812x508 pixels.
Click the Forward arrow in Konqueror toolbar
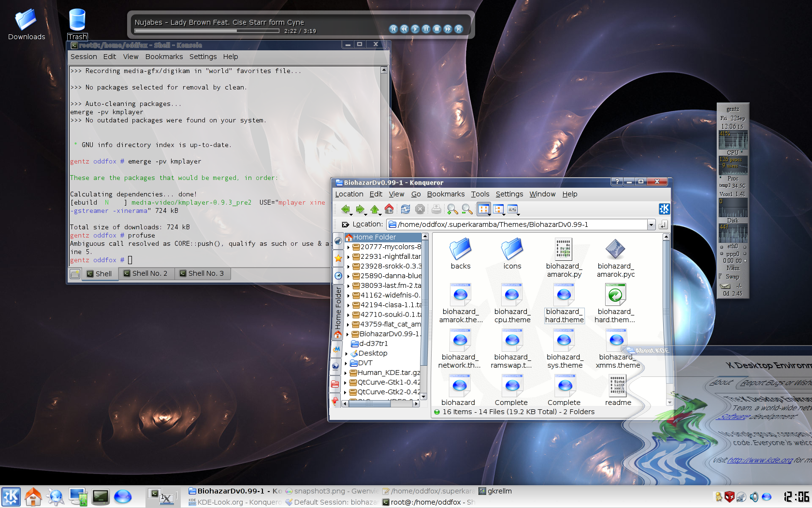(x=360, y=209)
